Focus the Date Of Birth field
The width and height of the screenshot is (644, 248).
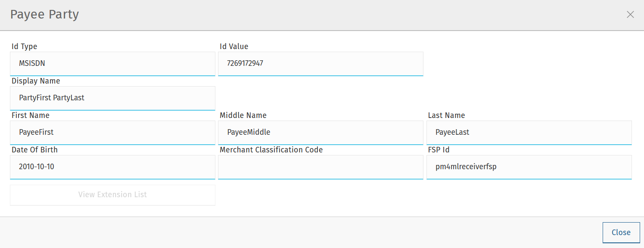[112, 167]
